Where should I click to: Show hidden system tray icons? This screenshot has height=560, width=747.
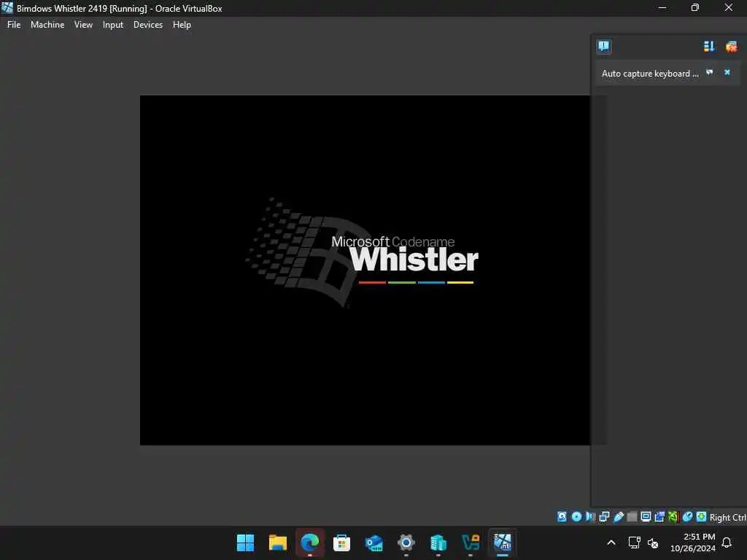[611, 542]
